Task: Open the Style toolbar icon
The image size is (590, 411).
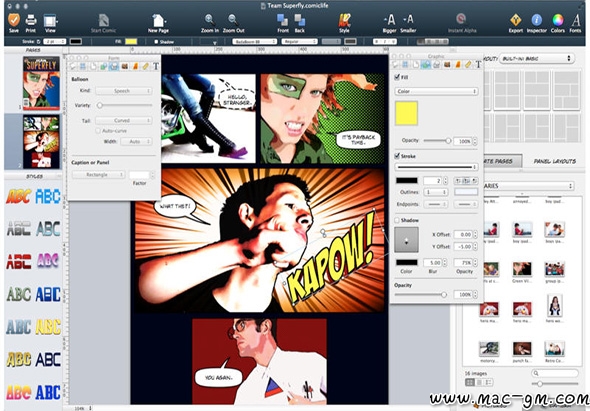Action: [344, 20]
